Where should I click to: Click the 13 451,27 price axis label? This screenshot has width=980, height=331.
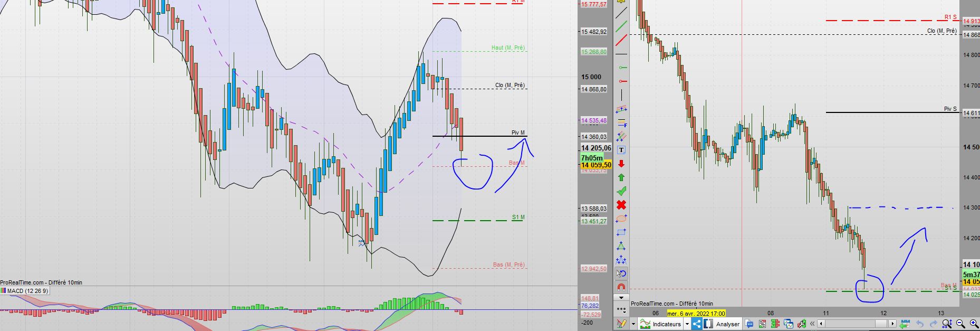pos(594,222)
